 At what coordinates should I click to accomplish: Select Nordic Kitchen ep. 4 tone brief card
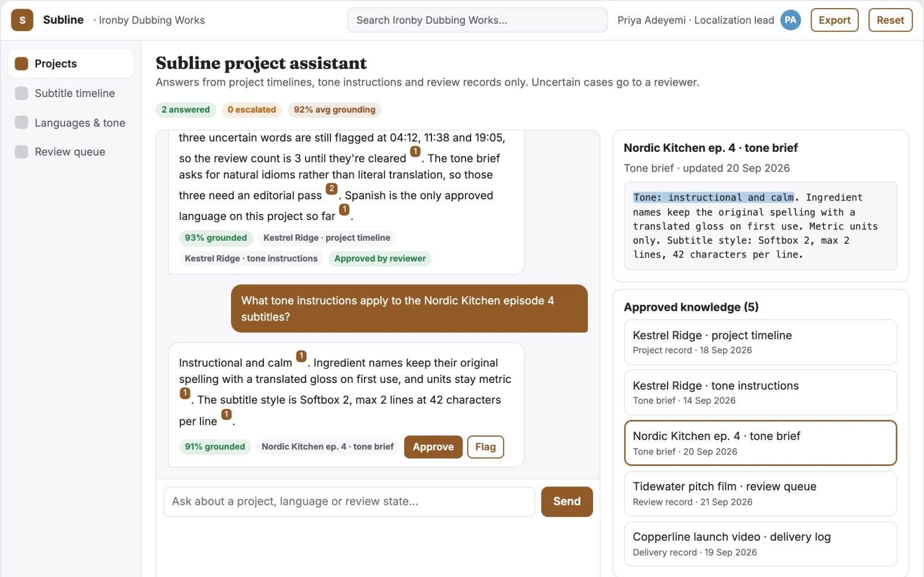(760, 443)
